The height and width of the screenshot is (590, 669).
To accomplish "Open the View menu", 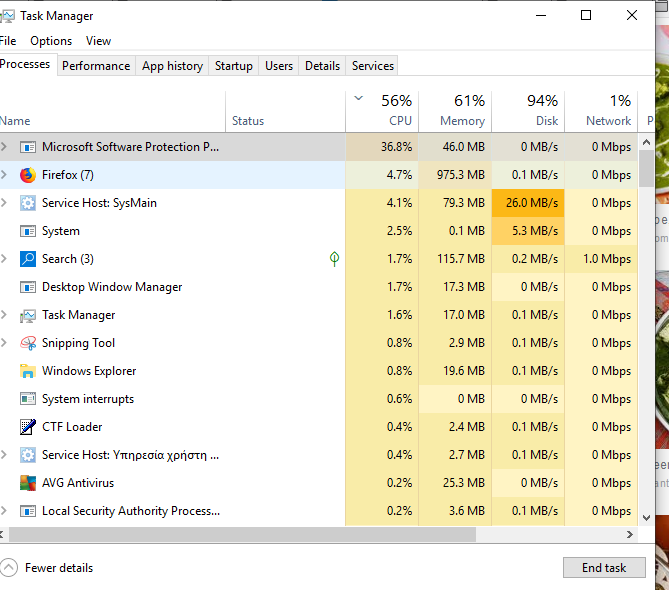I will point(98,41).
